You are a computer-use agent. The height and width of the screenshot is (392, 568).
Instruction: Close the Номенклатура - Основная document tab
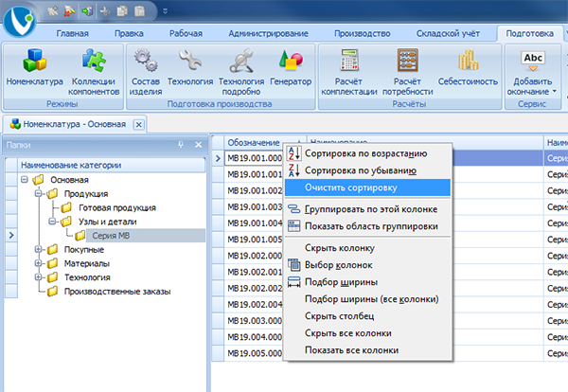138,124
